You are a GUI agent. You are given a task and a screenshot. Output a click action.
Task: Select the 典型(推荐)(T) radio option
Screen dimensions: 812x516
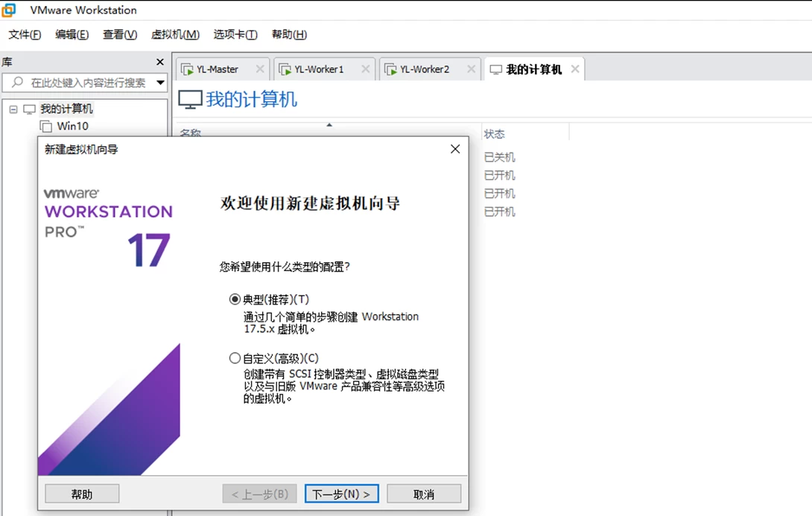tap(235, 299)
